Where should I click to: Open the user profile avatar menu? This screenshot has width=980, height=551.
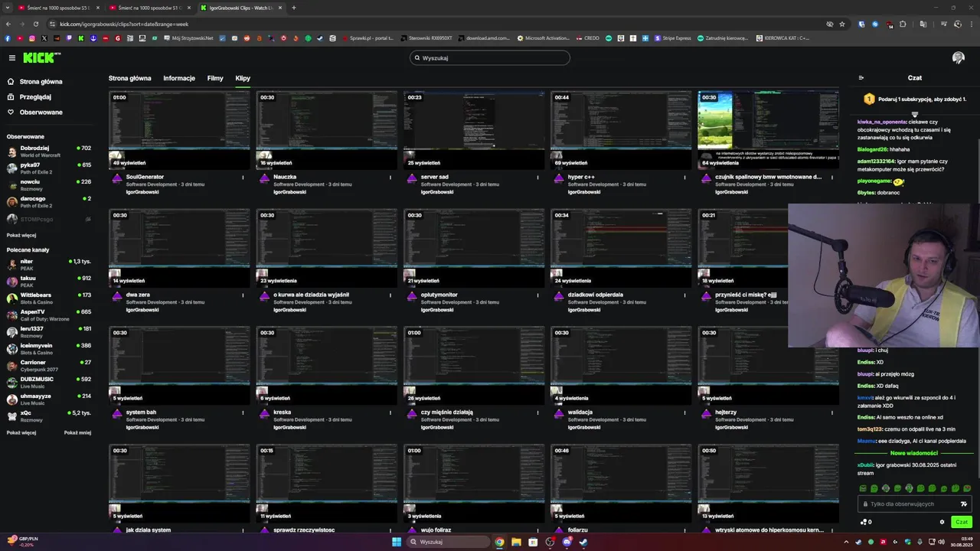tap(958, 58)
